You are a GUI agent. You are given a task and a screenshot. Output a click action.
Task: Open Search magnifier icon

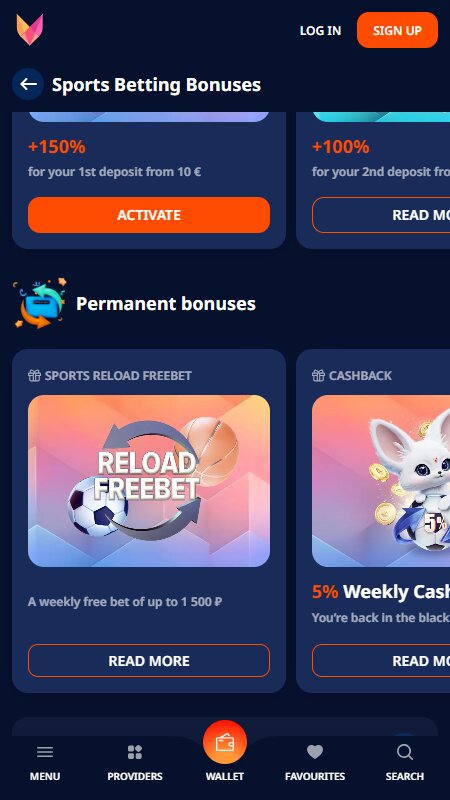click(x=405, y=752)
